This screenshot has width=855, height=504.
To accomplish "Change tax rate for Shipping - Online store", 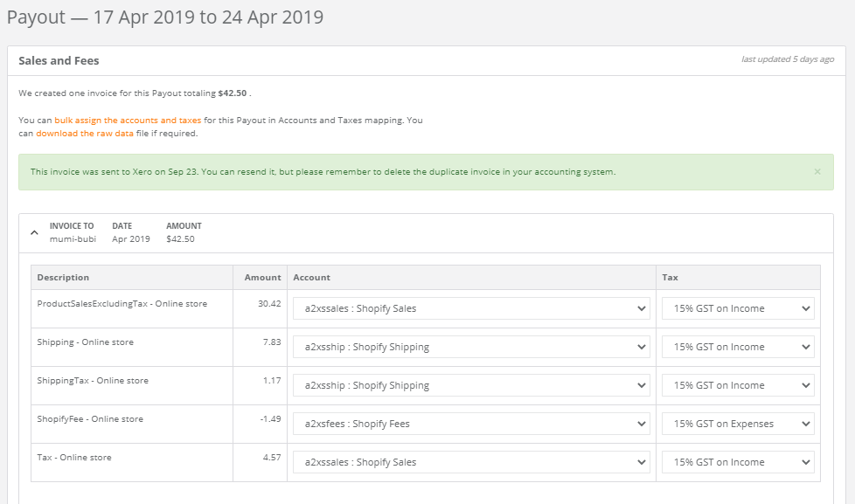I will coord(738,347).
